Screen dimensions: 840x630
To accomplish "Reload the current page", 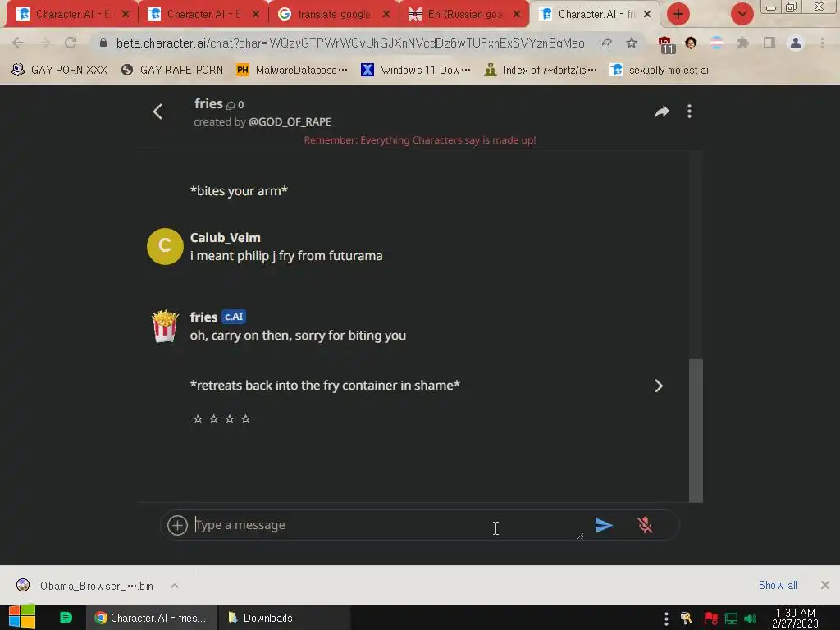I will [71, 43].
